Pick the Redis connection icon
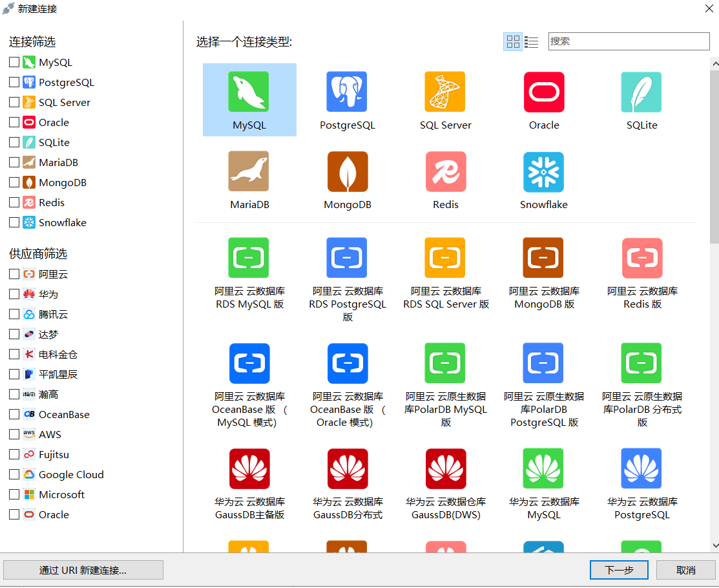The height and width of the screenshot is (588, 719). click(445, 172)
